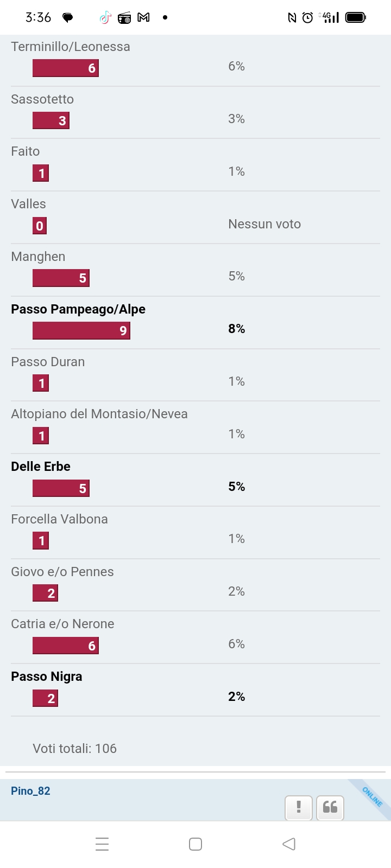Select the Passo Pampeago/Alpe poll option
This screenshot has width=391, height=868.
78,309
